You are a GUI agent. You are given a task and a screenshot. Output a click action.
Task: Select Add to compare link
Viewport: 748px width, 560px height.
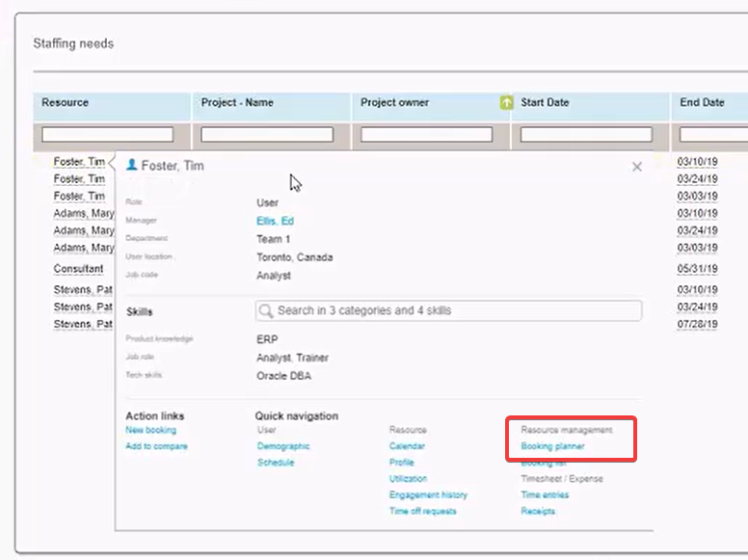pyautogui.click(x=156, y=446)
